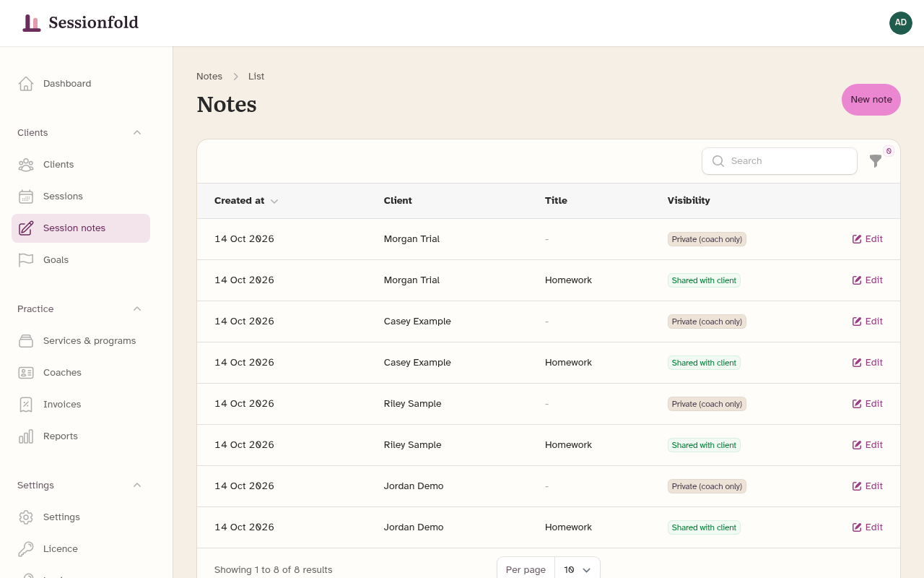Go to Dashboard via the house icon
Screen dimensions: 924x578
click(26, 84)
